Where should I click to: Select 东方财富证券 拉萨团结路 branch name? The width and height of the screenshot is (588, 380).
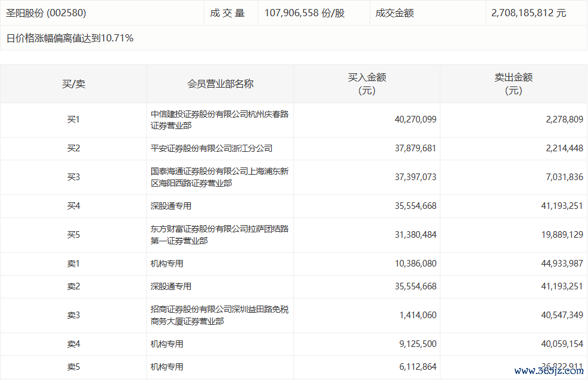pyautogui.click(x=220, y=235)
